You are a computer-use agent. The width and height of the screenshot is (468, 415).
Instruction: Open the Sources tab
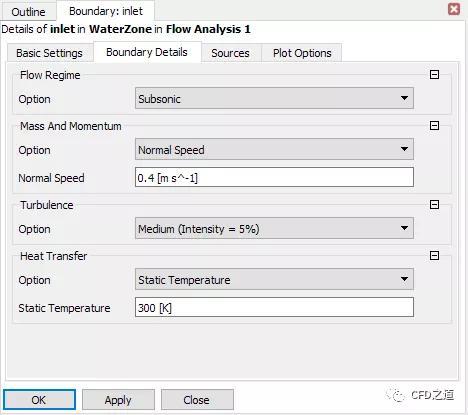pyautogui.click(x=230, y=53)
